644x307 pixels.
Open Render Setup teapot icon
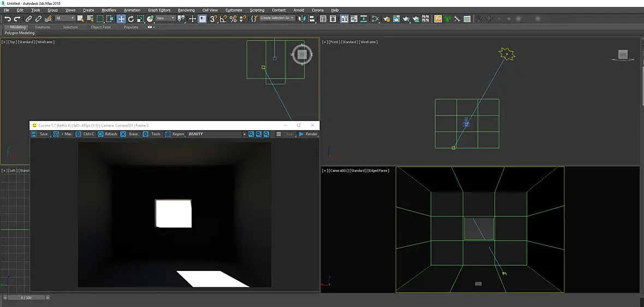tap(386, 19)
